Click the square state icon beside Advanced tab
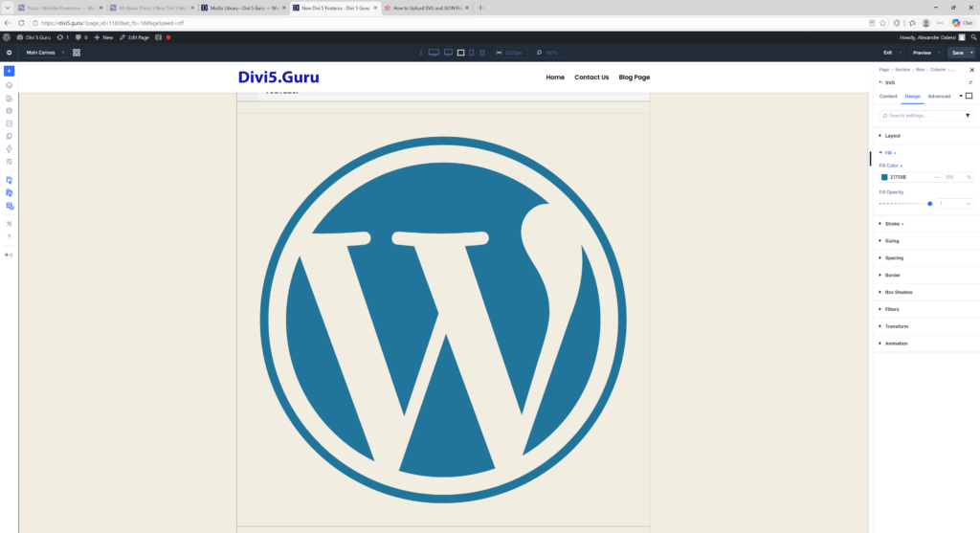This screenshot has width=980, height=533. pyautogui.click(x=969, y=97)
